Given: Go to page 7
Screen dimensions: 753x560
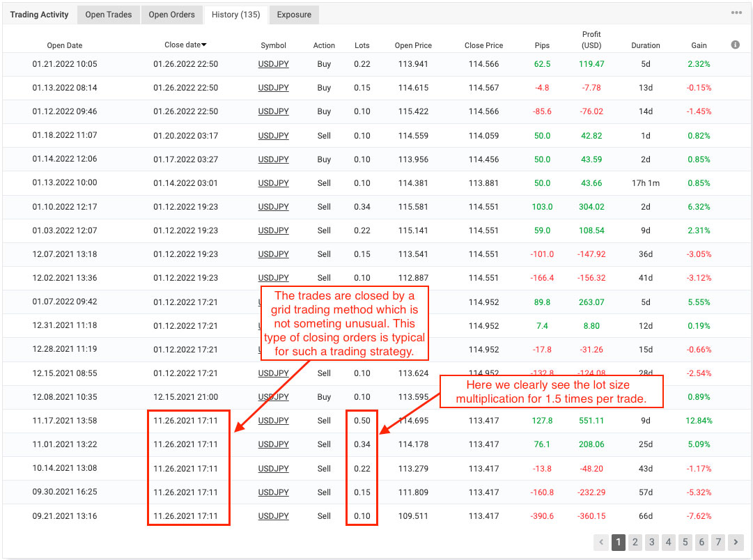Looking at the screenshot, I should 718,542.
